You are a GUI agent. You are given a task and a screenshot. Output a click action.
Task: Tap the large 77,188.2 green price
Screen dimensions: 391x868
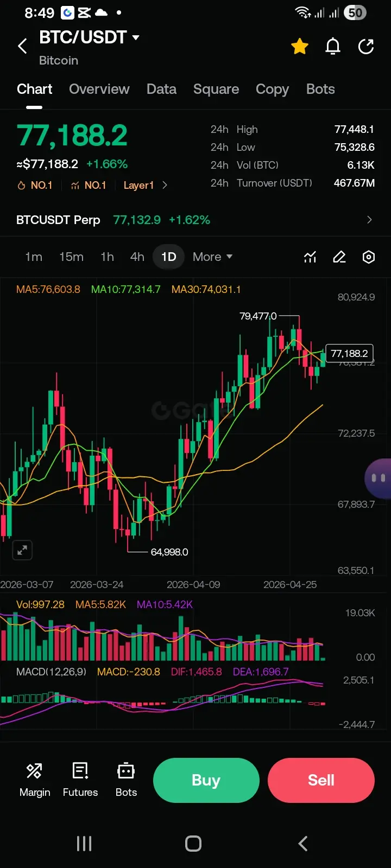(72, 136)
